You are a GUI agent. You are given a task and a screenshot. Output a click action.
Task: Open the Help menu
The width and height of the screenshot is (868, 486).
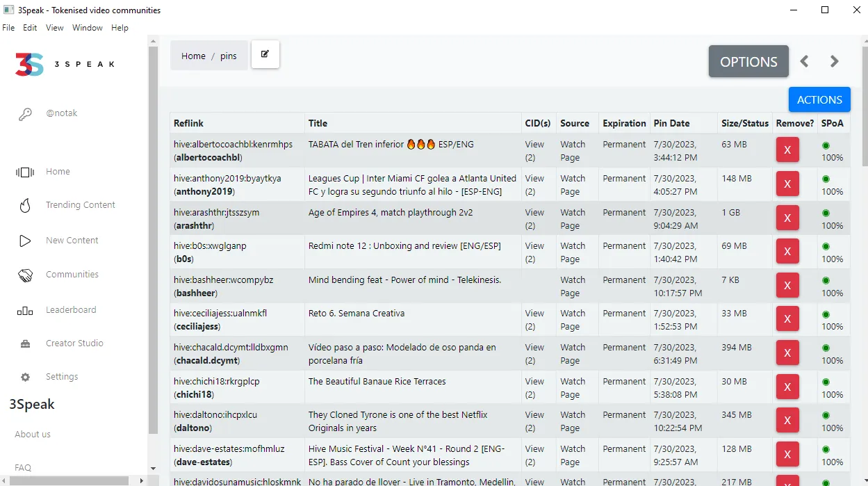(120, 28)
